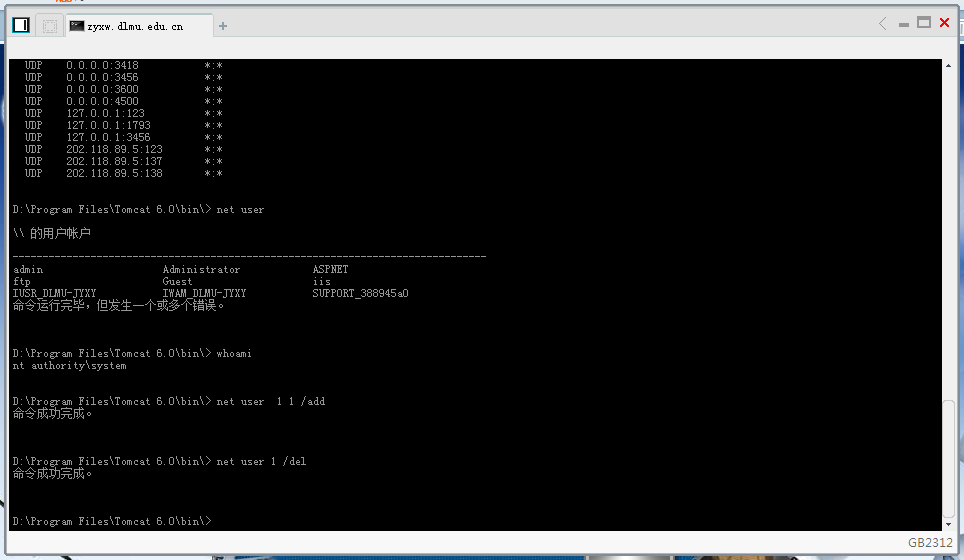Image resolution: width=964 pixels, height=560 pixels.
Task: Click the 'whoami' command text
Action: pyautogui.click(x=234, y=353)
